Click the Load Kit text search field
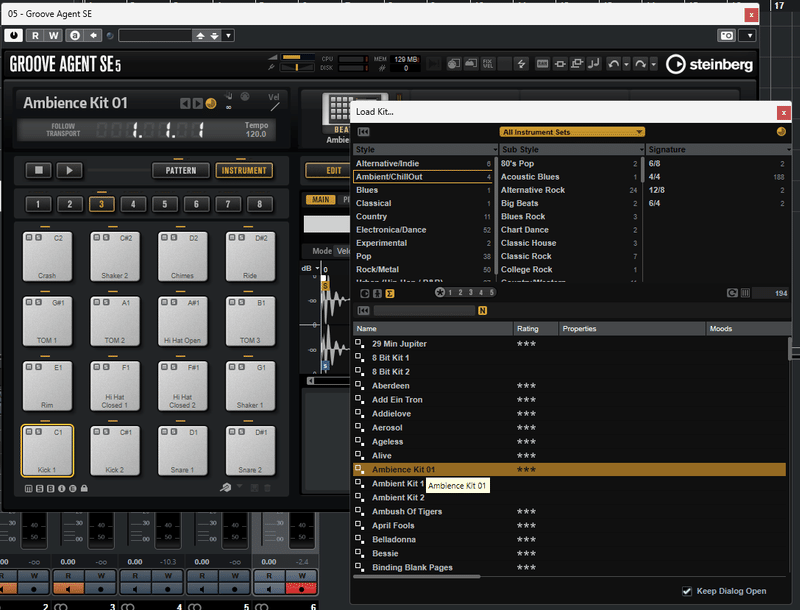Image resolution: width=800 pixels, height=610 pixels. tap(424, 311)
